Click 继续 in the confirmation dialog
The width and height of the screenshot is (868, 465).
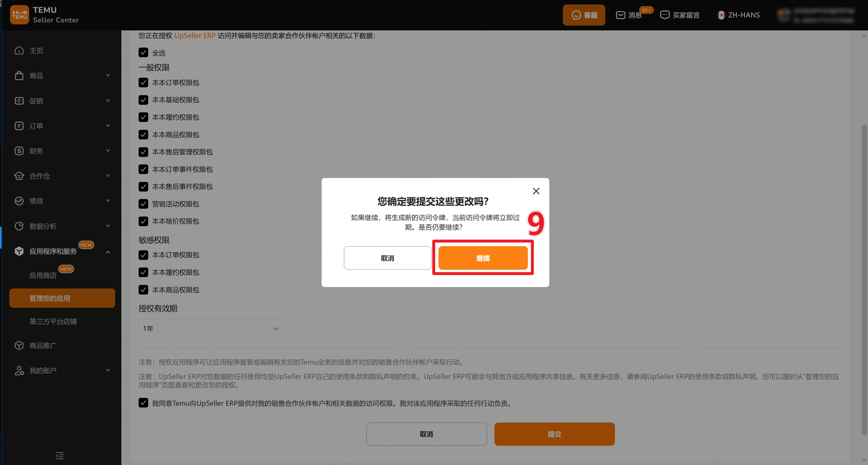click(483, 258)
